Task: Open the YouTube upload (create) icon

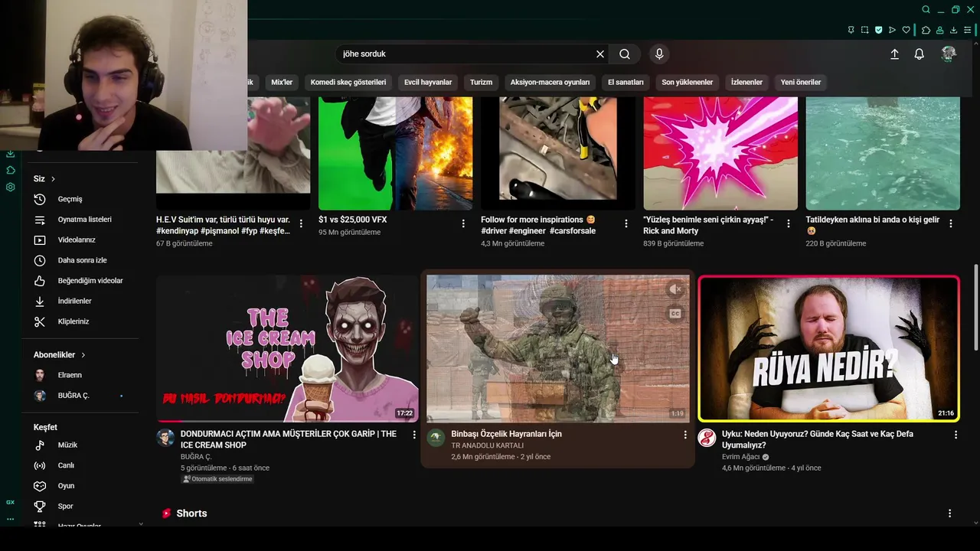Action: [x=894, y=54]
